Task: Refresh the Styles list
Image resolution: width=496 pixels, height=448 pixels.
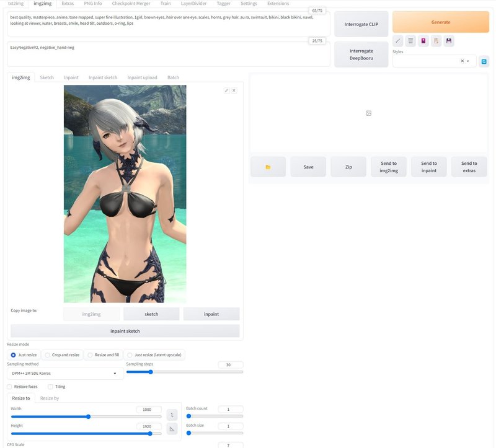Action: tap(484, 61)
